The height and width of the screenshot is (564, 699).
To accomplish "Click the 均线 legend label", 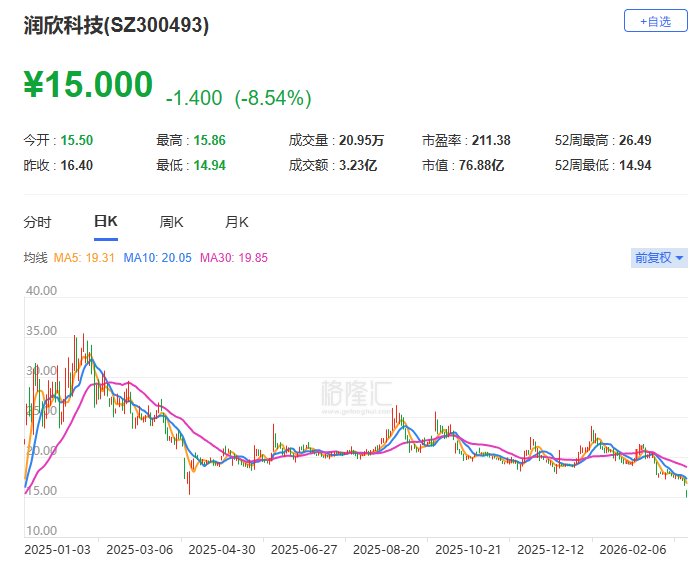I will click(36, 258).
